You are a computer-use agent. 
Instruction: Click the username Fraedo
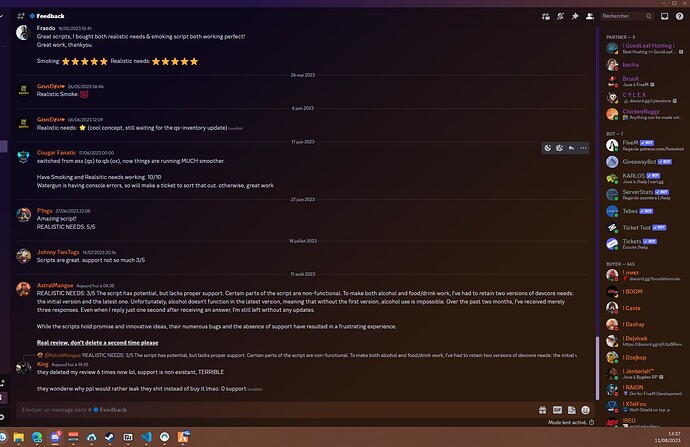46,28
